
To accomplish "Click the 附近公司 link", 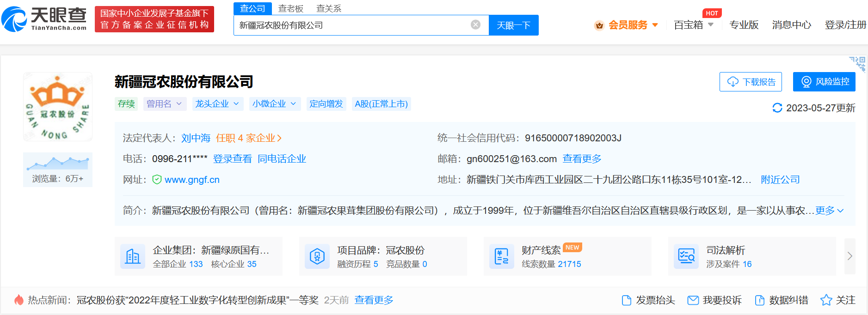I will pos(780,180).
